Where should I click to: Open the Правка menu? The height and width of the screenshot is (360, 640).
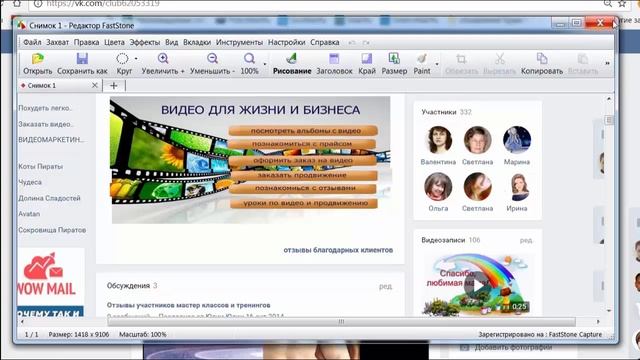(x=86, y=42)
